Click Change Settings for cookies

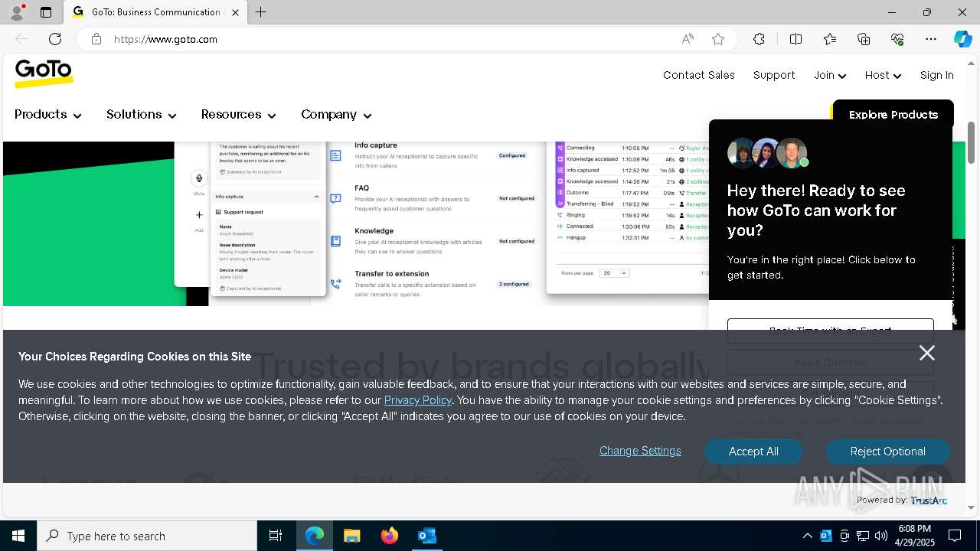[x=640, y=451]
